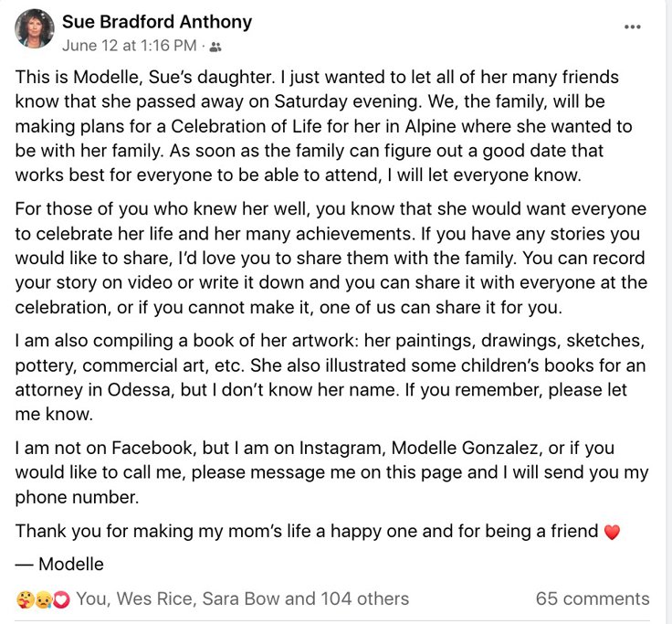Viewport: 672px width, 624px height.
Task: Click the love heart reaction icon
Action: tap(62, 599)
